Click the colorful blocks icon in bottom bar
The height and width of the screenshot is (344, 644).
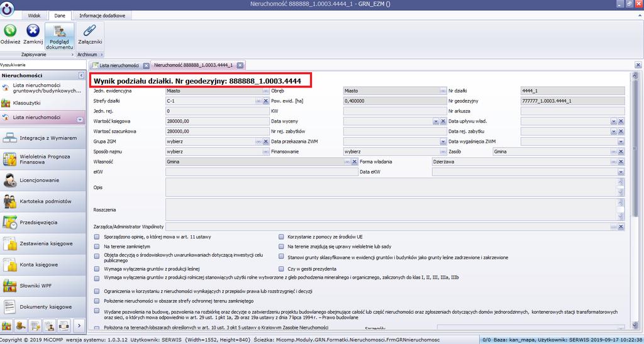tap(6, 326)
